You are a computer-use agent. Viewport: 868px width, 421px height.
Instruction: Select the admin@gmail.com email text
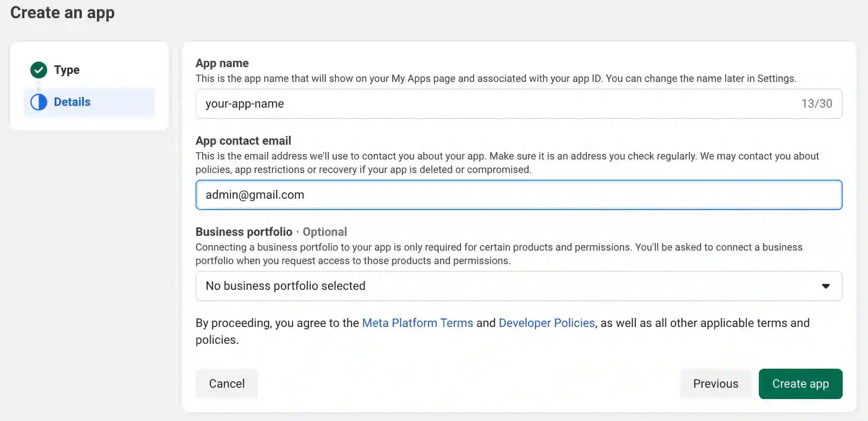point(255,195)
